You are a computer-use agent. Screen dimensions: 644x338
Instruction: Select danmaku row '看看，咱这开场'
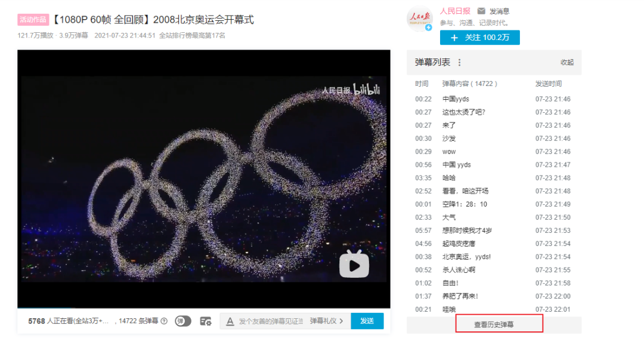point(494,191)
